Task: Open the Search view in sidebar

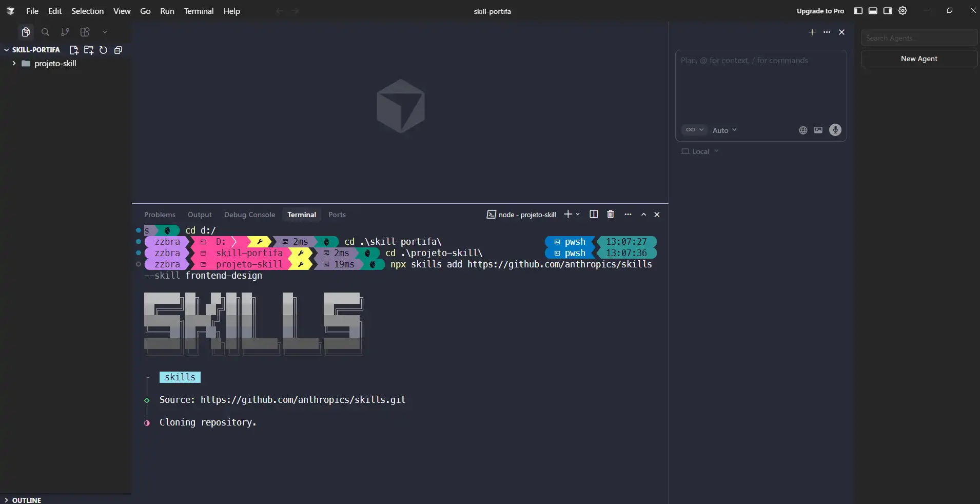Action: click(45, 32)
